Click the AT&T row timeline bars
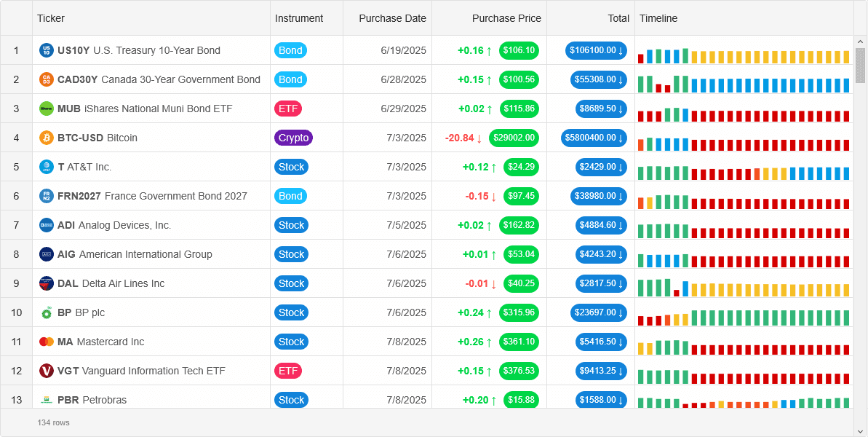Viewport: 868px width, 437px height. [744, 173]
